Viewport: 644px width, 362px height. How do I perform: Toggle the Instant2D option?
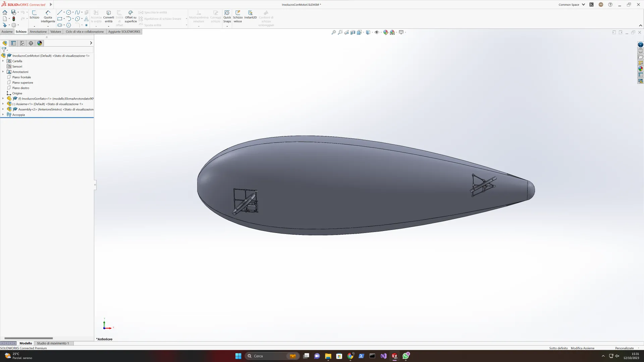coord(250,15)
